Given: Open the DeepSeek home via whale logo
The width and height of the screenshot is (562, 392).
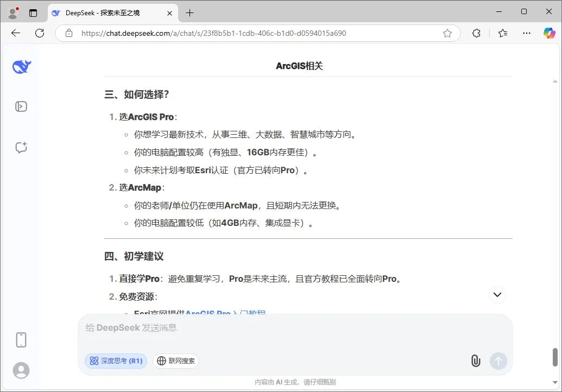Looking at the screenshot, I should tap(21, 66).
